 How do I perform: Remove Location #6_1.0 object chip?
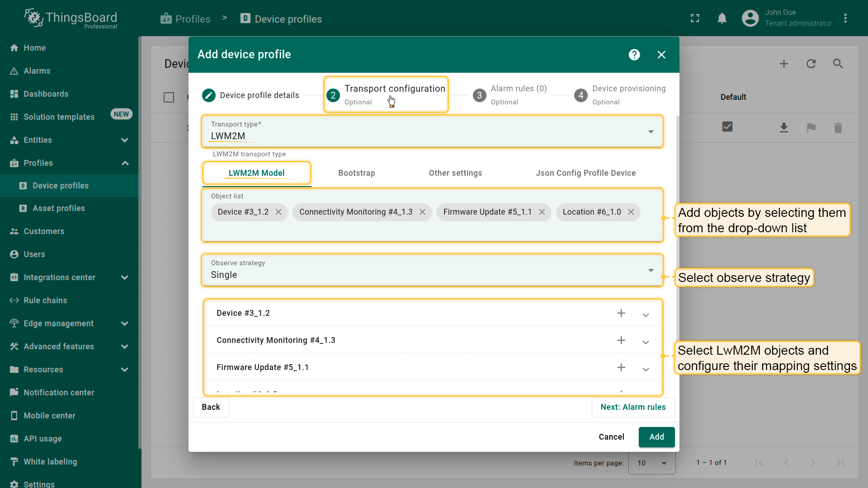[631, 212]
